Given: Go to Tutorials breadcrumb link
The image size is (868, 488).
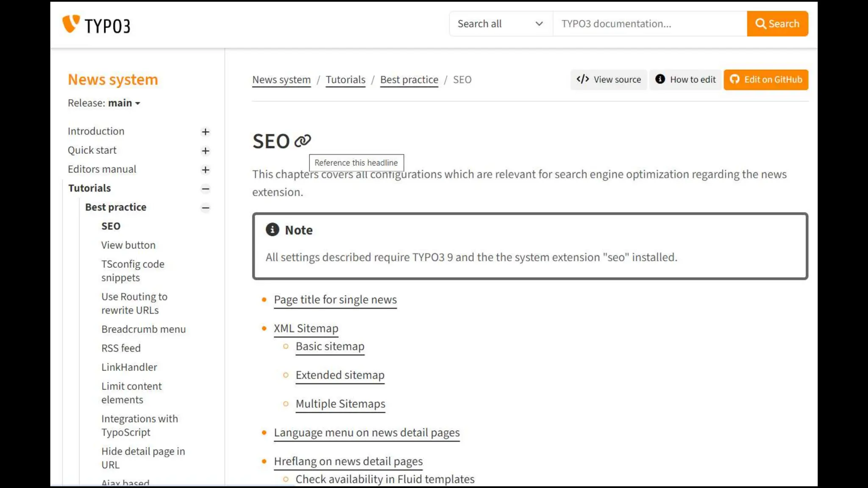Looking at the screenshot, I should (x=345, y=80).
